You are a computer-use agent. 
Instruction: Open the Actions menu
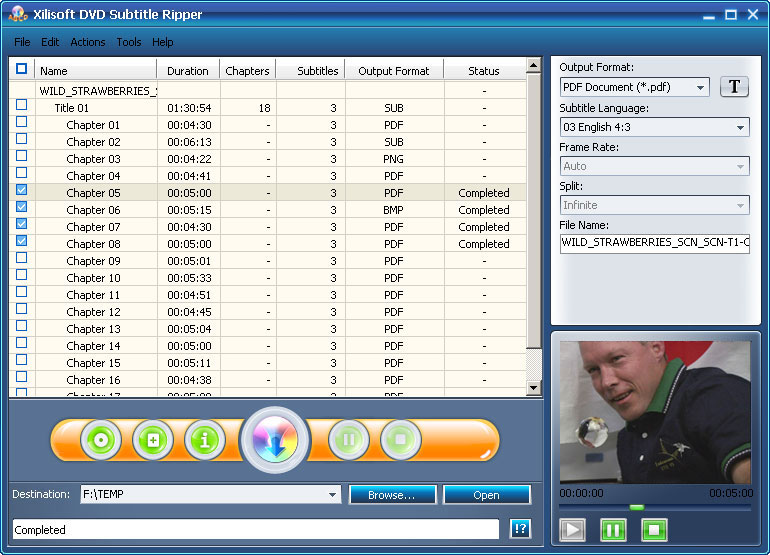[x=87, y=42]
